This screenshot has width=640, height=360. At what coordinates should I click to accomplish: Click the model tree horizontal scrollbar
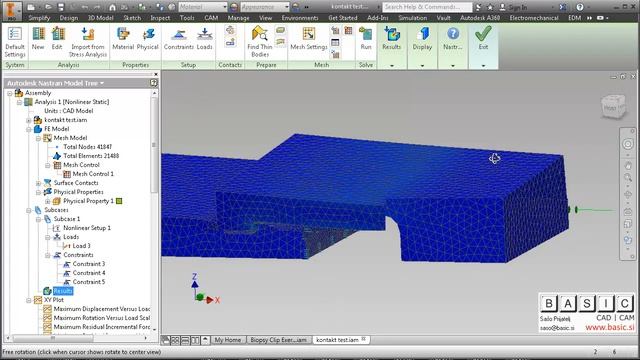pos(53,338)
